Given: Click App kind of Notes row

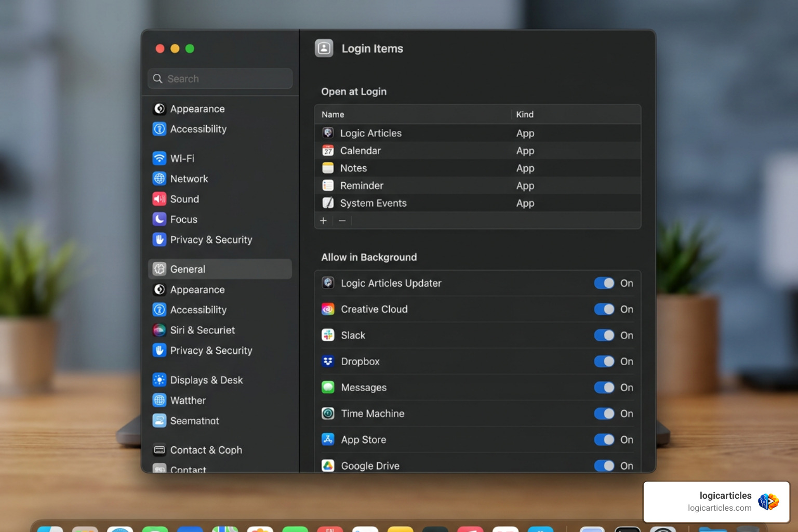Looking at the screenshot, I should tap(525, 168).
